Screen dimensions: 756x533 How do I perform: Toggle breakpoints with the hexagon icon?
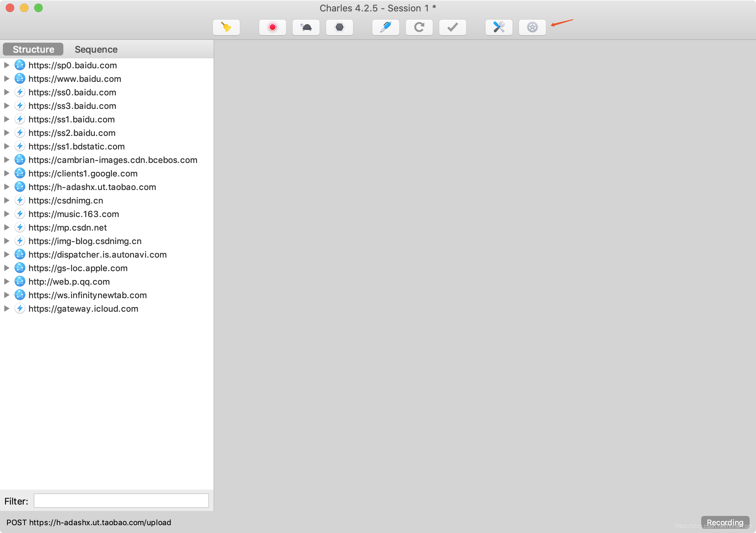(340, 27)
